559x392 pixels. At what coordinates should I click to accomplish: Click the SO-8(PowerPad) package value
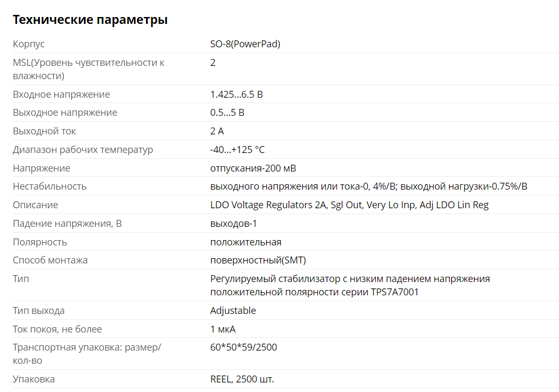point(245,44)
